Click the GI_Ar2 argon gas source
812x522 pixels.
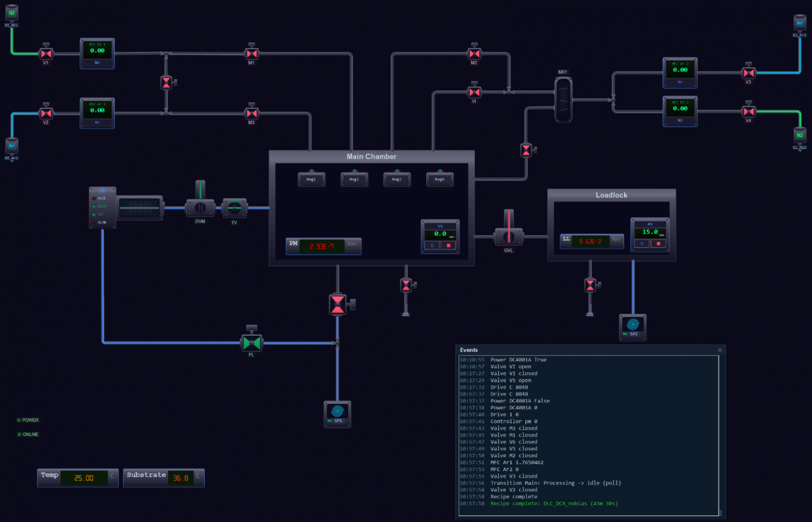pyautogui.click(x=800, y=23)
